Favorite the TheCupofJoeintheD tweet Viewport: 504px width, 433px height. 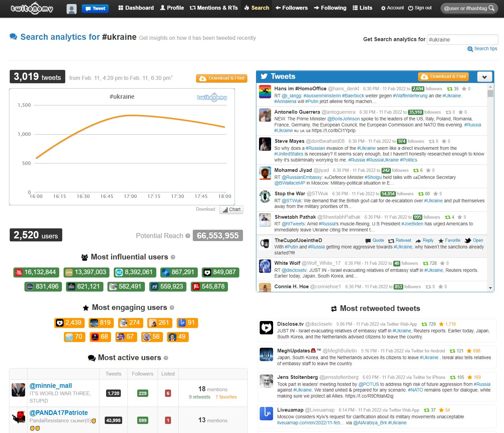[x=449, y=240]
